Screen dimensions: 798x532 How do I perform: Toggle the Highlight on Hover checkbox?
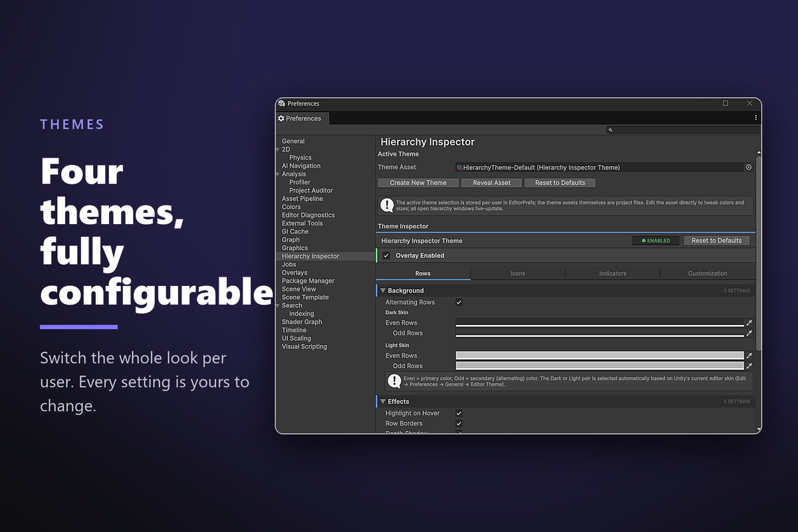coord(459,414)
